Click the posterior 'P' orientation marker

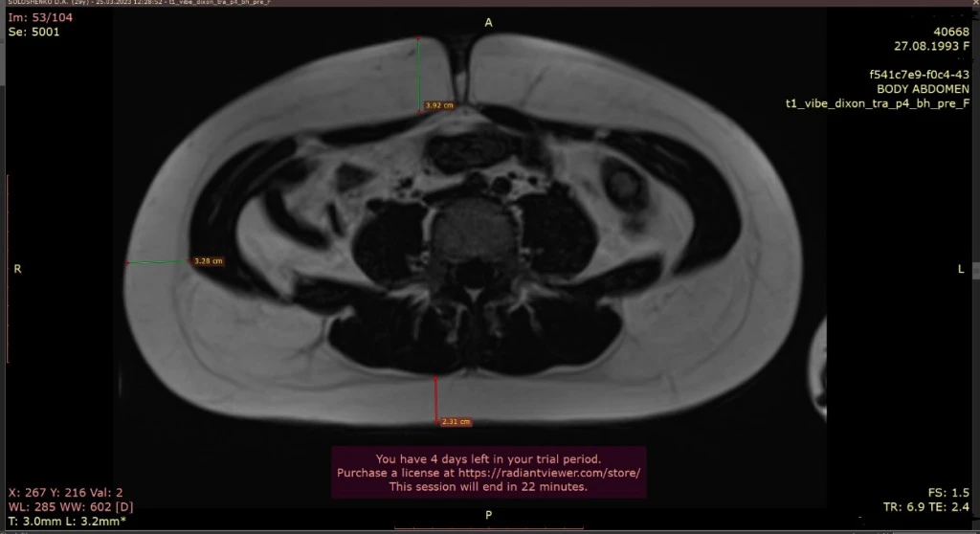pos(489,515)
